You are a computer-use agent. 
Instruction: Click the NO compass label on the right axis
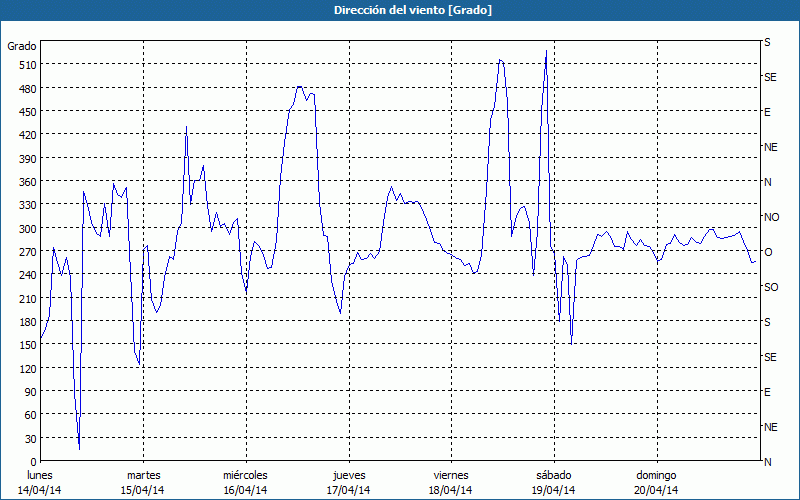tap(771, 217)
